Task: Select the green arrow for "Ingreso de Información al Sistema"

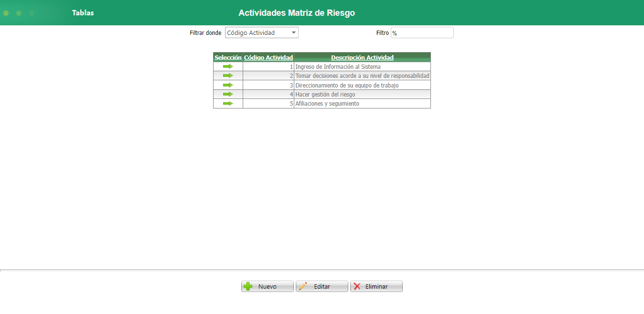Action: tap(228, 66)
